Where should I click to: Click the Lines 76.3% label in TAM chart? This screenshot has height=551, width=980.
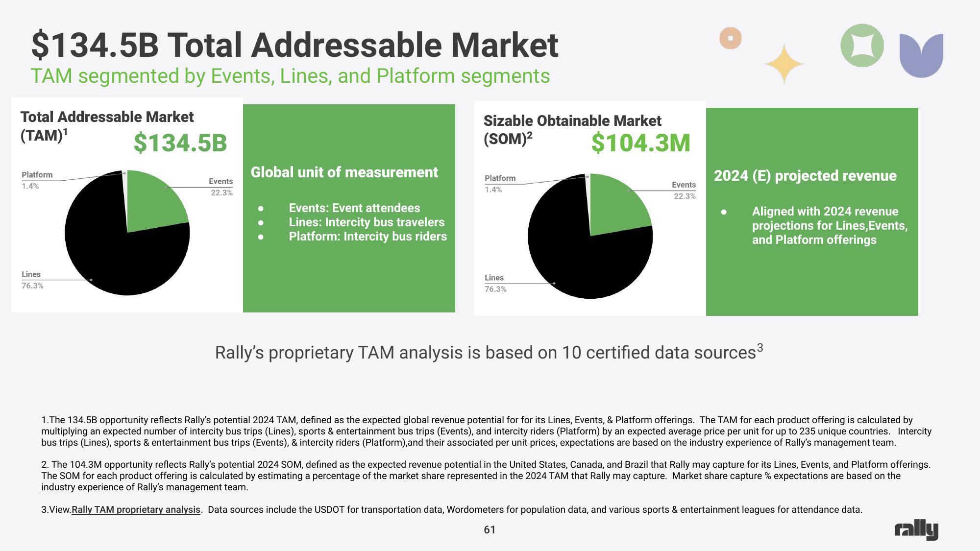tap(32, 280)
